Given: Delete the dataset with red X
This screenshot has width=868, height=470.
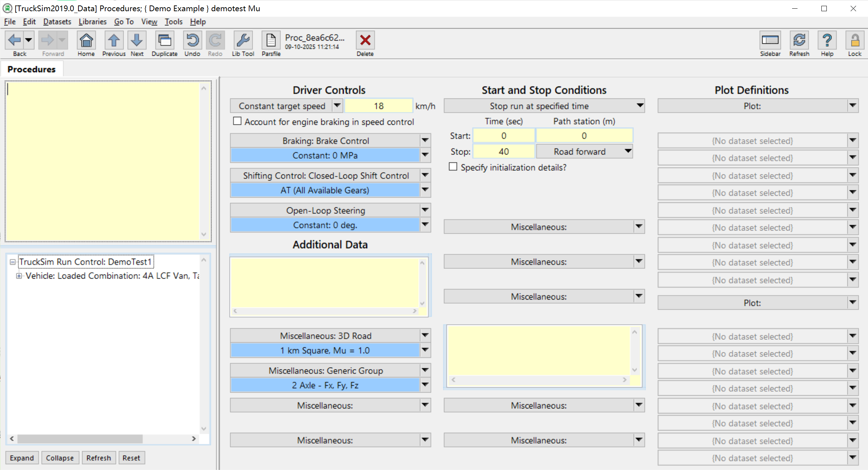Looking at the screenshot, I should point(365,40).
